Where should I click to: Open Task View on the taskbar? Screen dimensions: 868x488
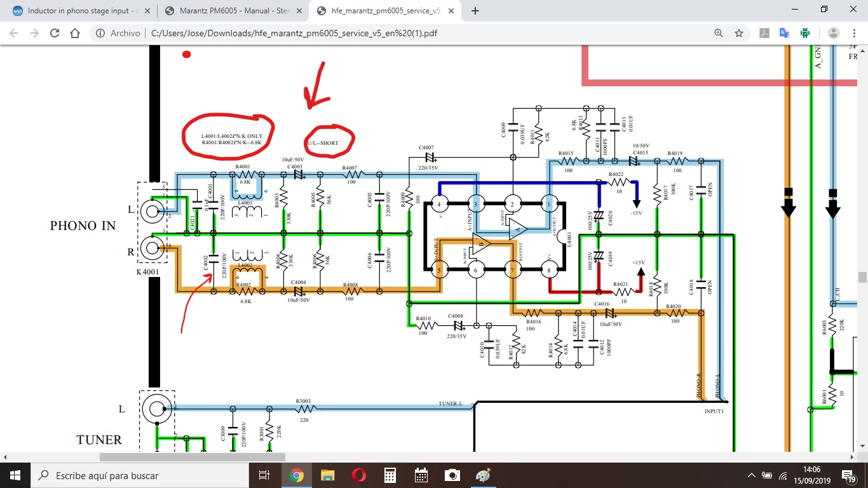point(265,475)
